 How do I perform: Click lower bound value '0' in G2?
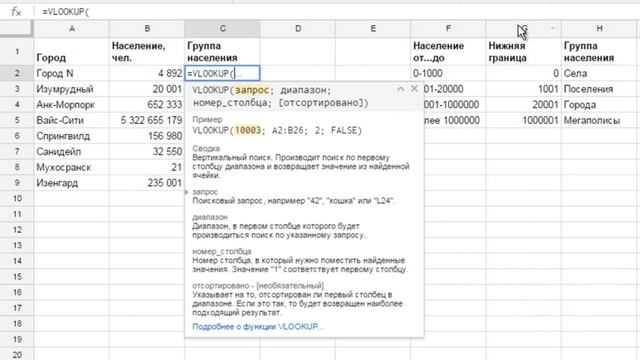524,73
